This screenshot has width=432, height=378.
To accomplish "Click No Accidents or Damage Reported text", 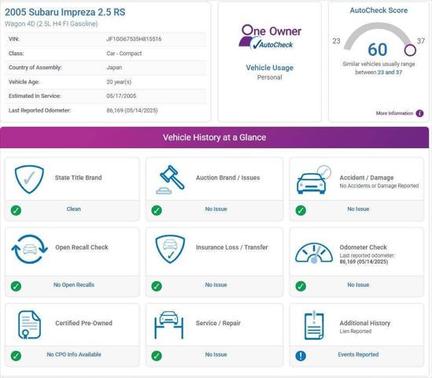I will tap(379, 186).
